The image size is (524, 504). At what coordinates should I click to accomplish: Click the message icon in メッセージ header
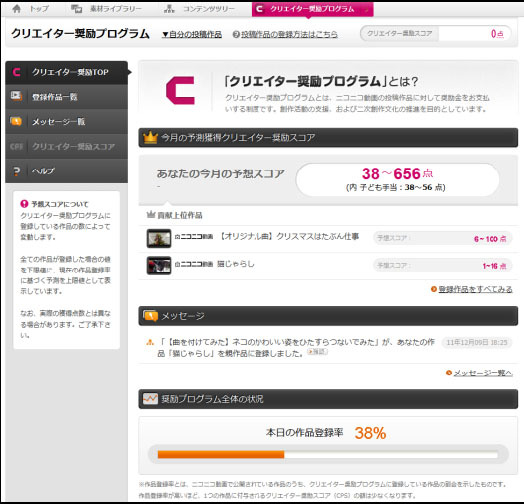tap(150, 316)
